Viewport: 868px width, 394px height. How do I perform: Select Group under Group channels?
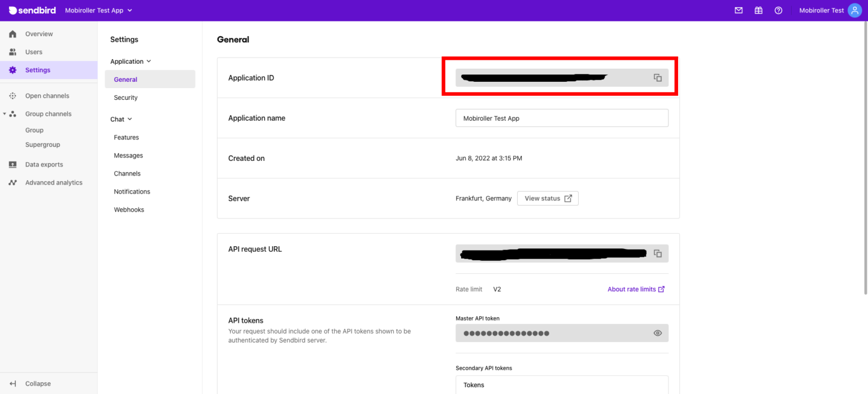pyautogui.click(x=34, y=130)
